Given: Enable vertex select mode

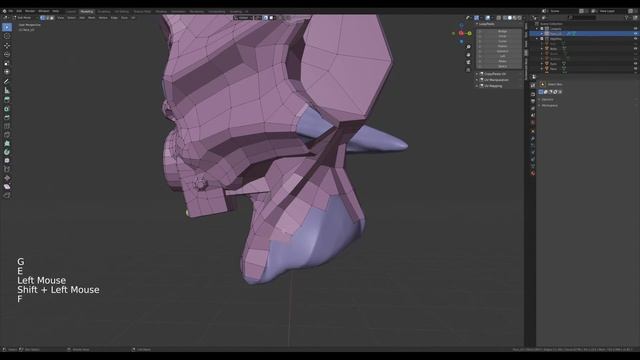Looking at the screenshot, I should tap(42, 18).
